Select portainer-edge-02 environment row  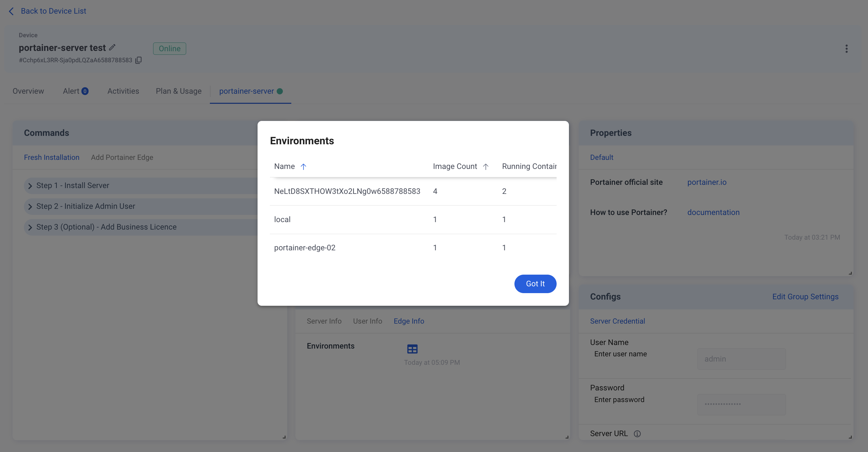point(413,248)
